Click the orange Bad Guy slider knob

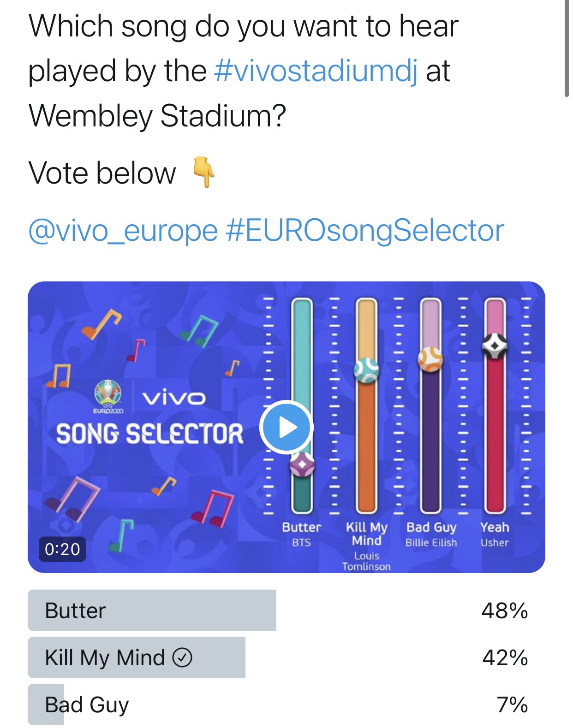click(x=430, y=359)
